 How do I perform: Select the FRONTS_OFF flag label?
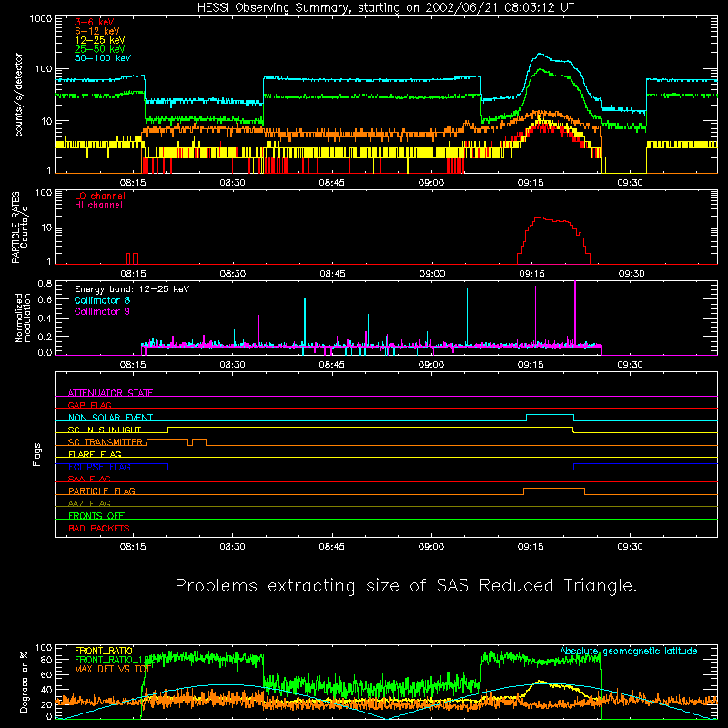[x=96, y=516]
